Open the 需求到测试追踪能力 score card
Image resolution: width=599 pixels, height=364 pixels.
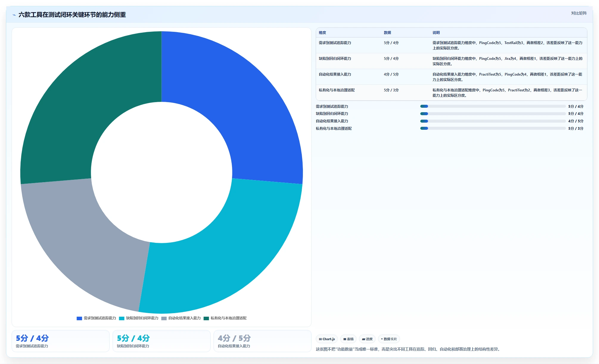click(60, 341)
